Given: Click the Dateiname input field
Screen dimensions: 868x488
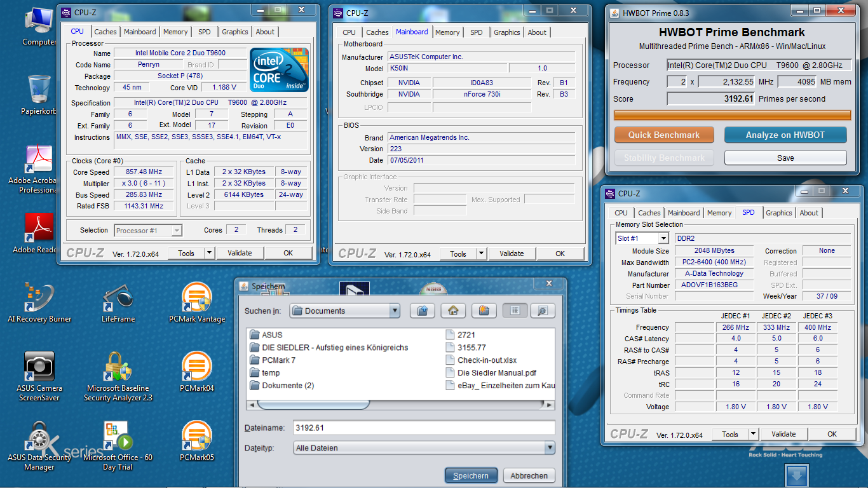Looking at the screenshot, I should coord(424,428).
